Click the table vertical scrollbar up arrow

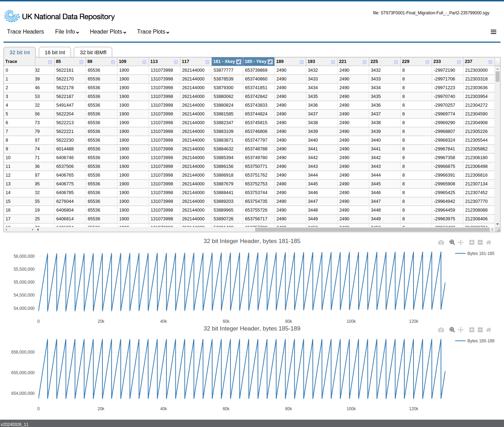[x=497, y=69]
